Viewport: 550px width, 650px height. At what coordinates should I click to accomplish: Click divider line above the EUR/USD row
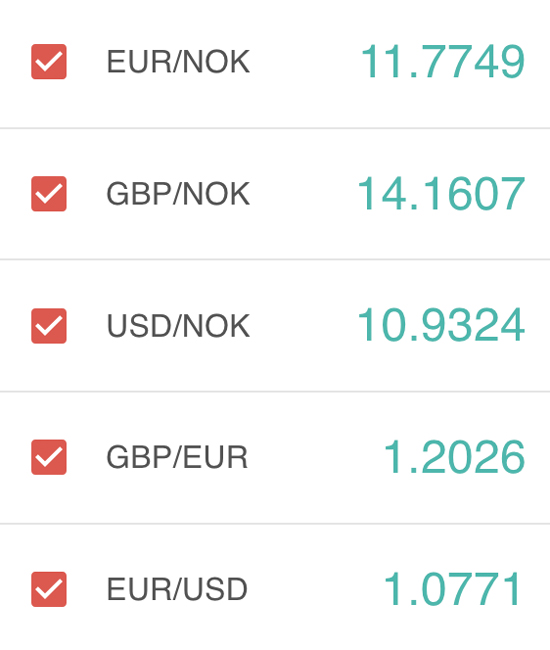275,524
